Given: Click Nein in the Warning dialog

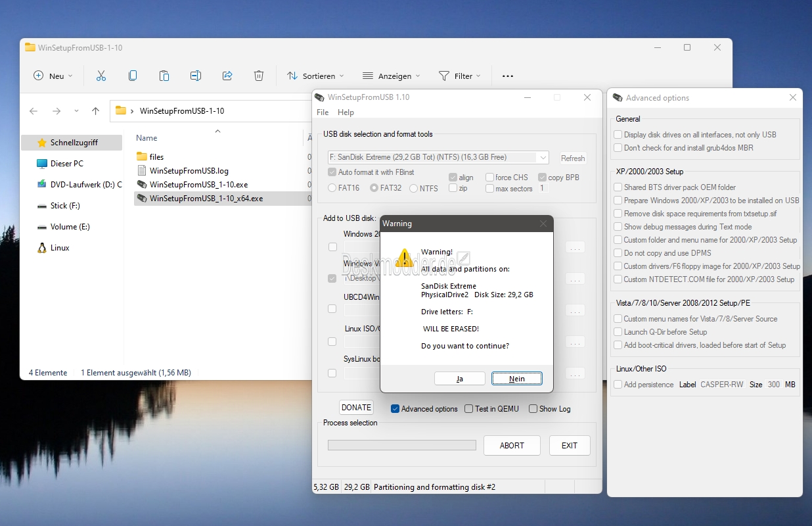Looking at the screenshot, I should tap(517, 379).
